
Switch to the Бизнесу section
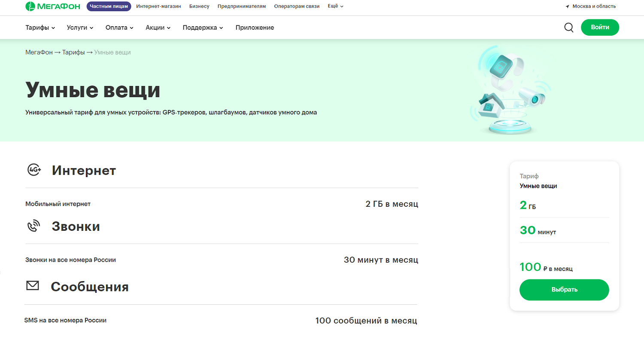pyautogui.click(x=199, y=6)
